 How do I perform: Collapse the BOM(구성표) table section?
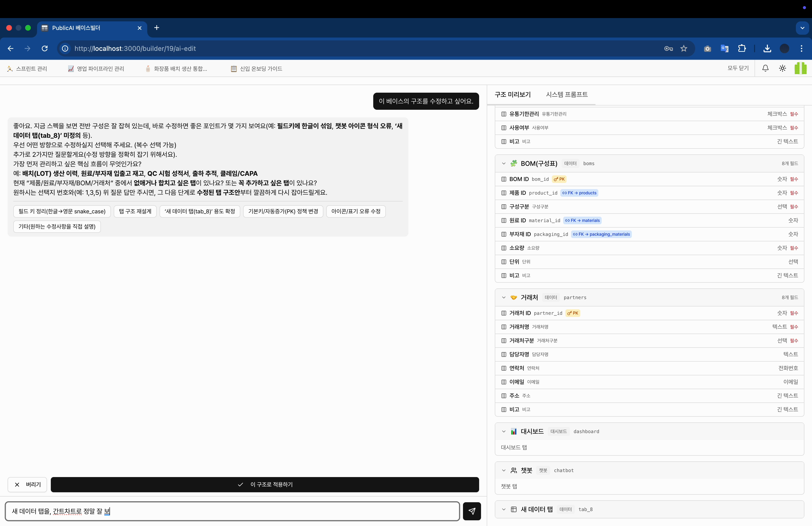click(x=504, y=163)
